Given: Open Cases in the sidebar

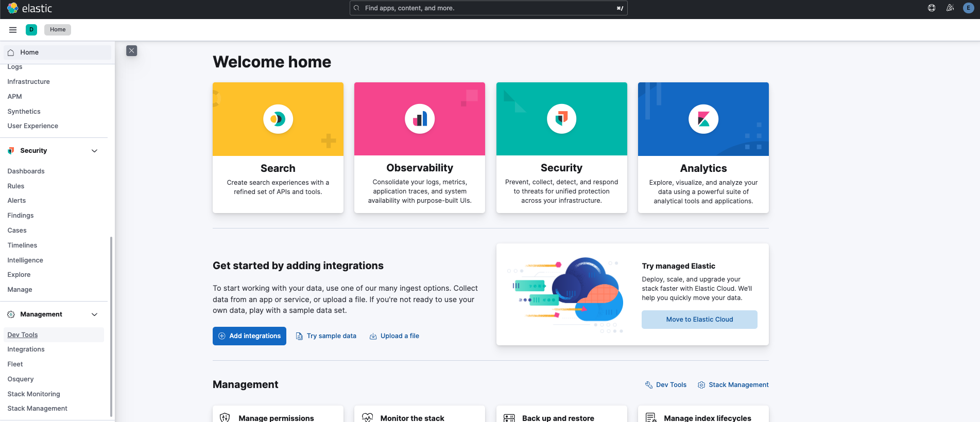Looking at the screenshot, I should point(17,231).
